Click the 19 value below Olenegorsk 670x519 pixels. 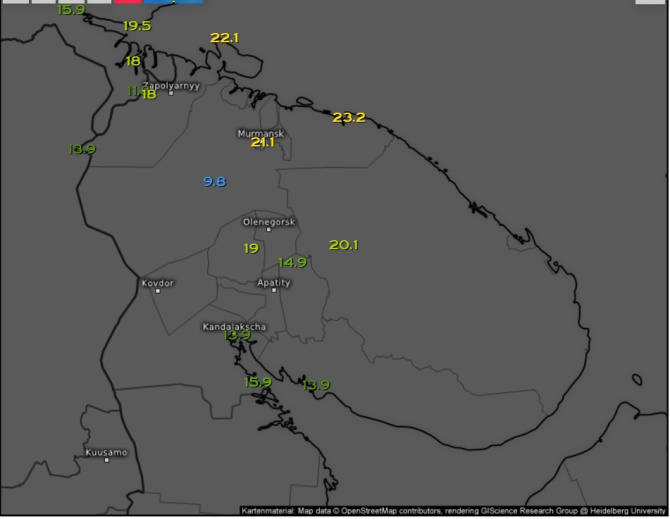pyautogui.click(x=251, y=248)
